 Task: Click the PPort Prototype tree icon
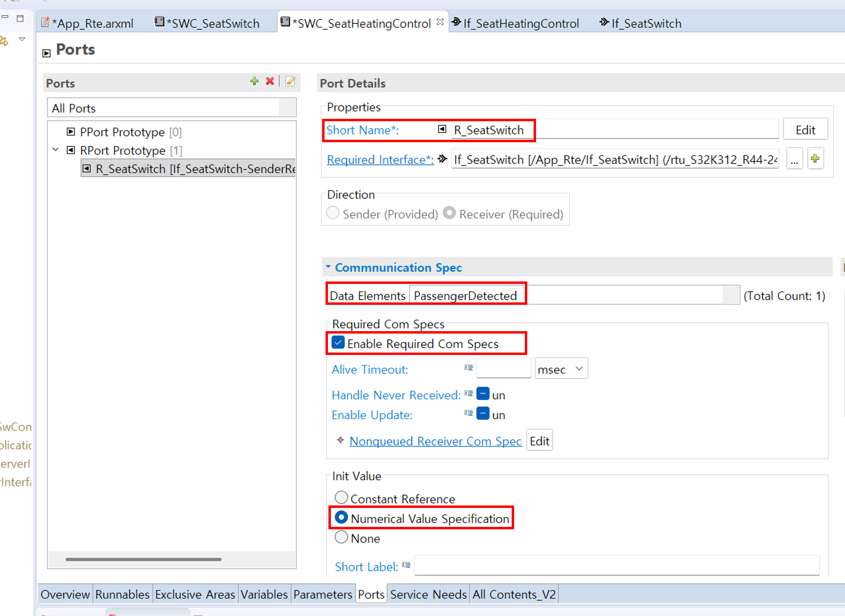pyautogui.click(x=71, y=132)
